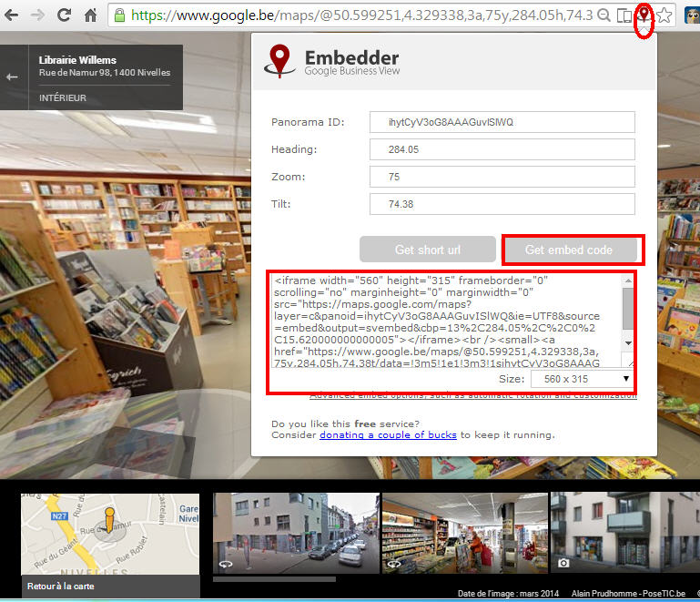Go back using browser back arrow
The width and height of the screenshot is (700, 602).
[x=11, y=15]
